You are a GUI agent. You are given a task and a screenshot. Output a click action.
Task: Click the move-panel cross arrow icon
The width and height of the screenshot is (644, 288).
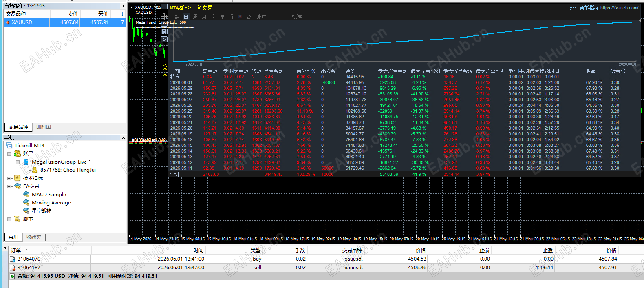[164, 16]
